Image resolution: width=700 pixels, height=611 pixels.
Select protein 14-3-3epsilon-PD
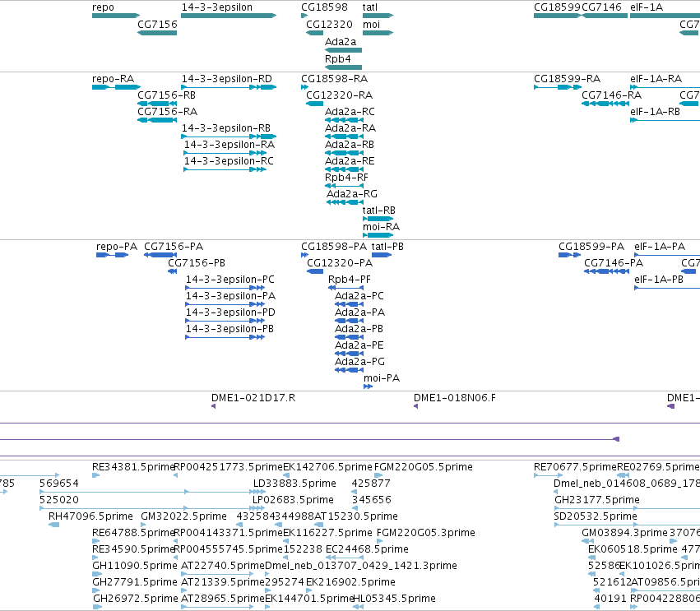click(x=230, y=312)
